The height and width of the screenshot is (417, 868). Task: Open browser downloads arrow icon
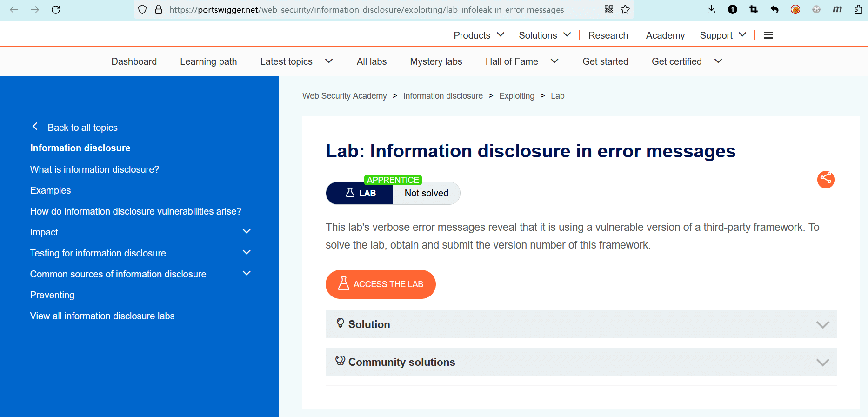pos(711,10)
